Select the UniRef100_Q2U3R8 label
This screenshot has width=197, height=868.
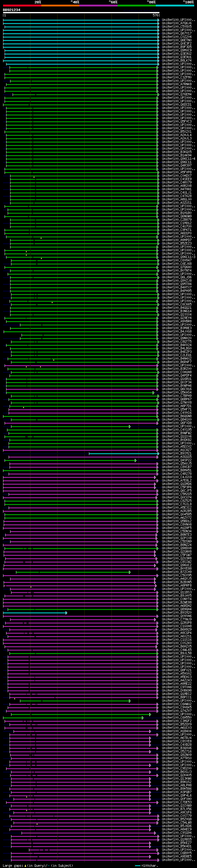click(177, 558)
